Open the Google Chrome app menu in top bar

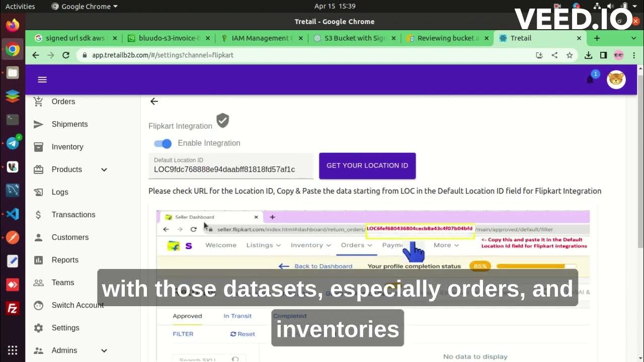click(85, 7)
